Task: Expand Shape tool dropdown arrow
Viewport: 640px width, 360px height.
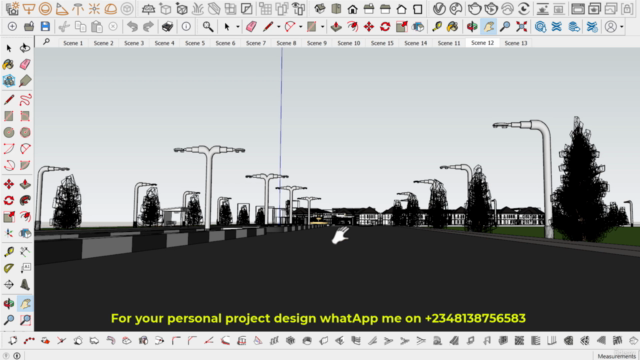Action: 322,27
